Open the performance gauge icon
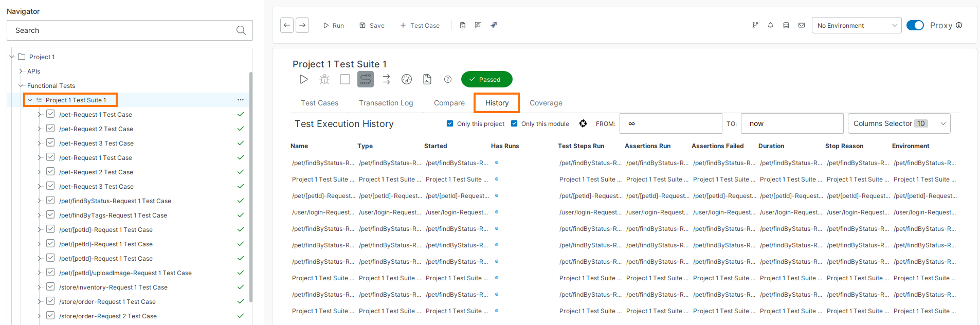Image resolution: width=980 pixels, height=325 pixels. pyautogui.click(x=407, y=79)
